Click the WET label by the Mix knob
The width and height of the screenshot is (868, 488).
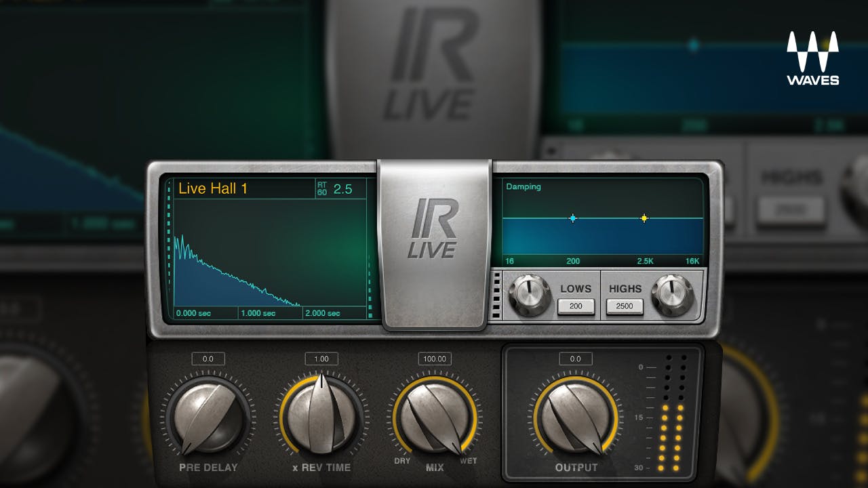pyautogui.click(x=468, y=461)
